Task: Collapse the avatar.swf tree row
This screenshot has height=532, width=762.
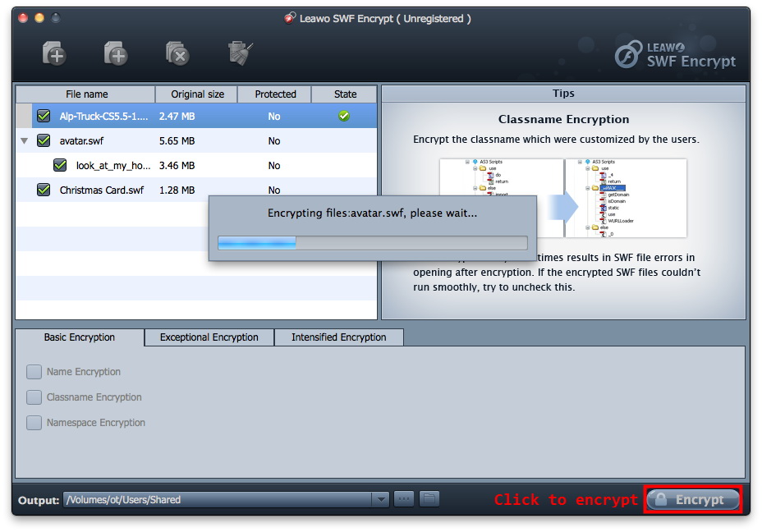Action: [25, 141]
